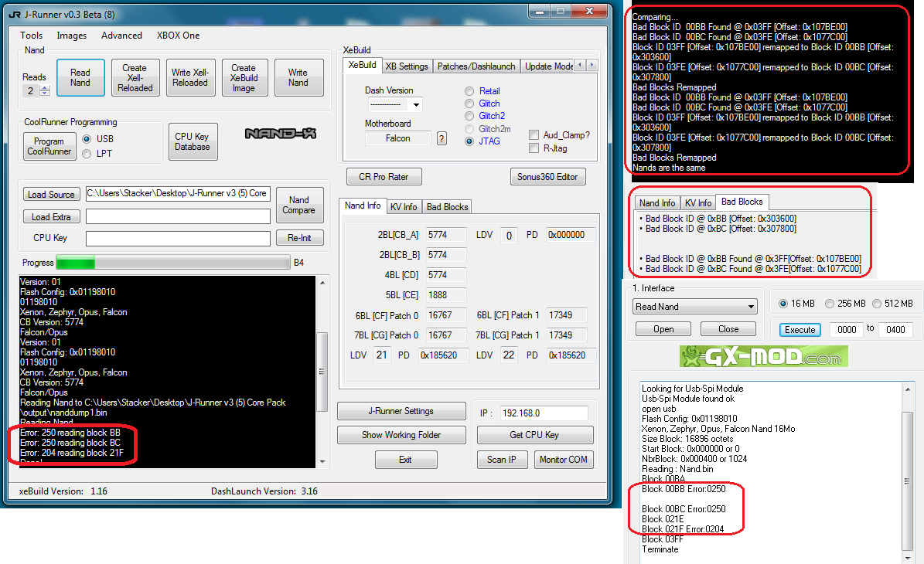Viewport: 924px width, 564px height.
Task: Choose Glitch2 build type
Action: click(469, 116)
